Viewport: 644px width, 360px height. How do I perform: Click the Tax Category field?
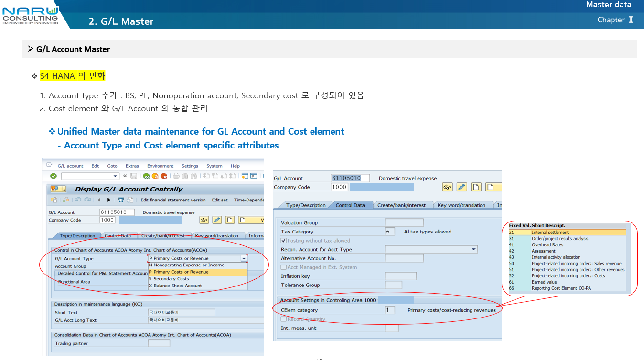click(x=390, y=232)
